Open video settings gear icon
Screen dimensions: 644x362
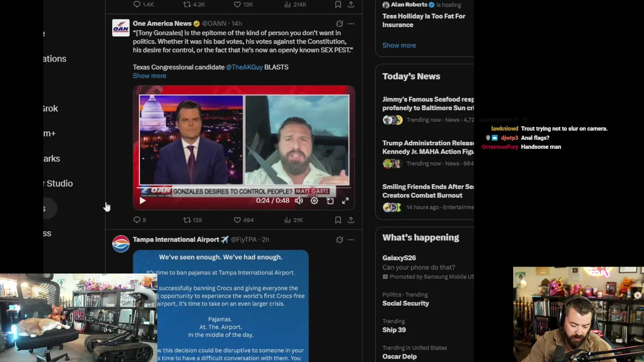click(314, 201)
